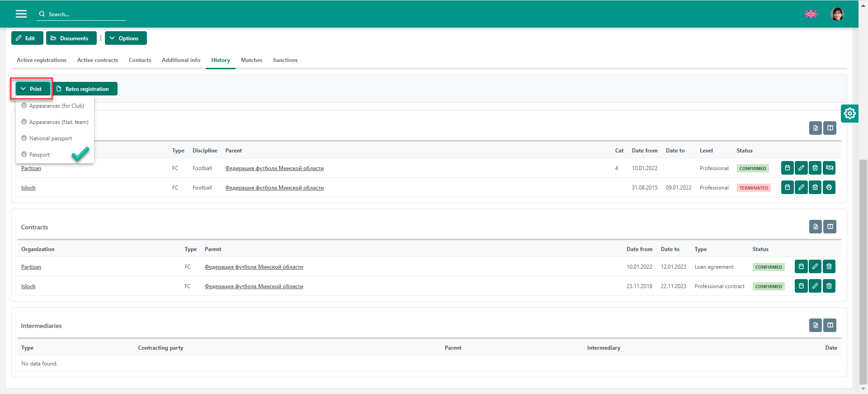Image resolution: width=868 pixels, height=394 pixels.
Task: Edit the Partizan registration with pencil icon
Action: tap(801, 168)
